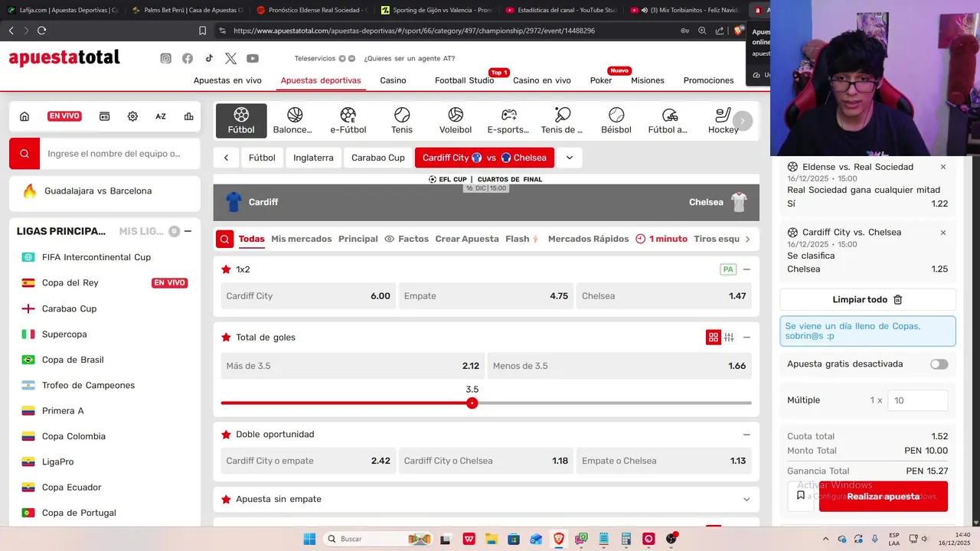Select Cardiff City odds 6.00
980x551 pixels.
(308, 296)
